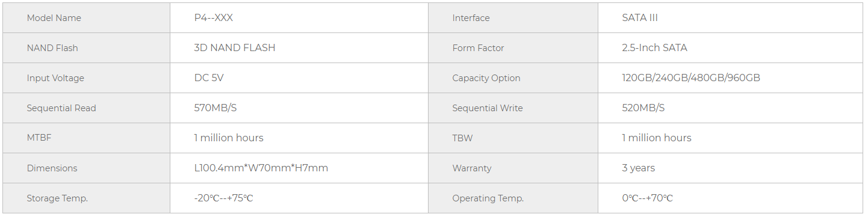This screenshot has height=217, width=868.
Task: Select the P4--XXX model value
Action: pyautogui.click(x=213, y=18)
